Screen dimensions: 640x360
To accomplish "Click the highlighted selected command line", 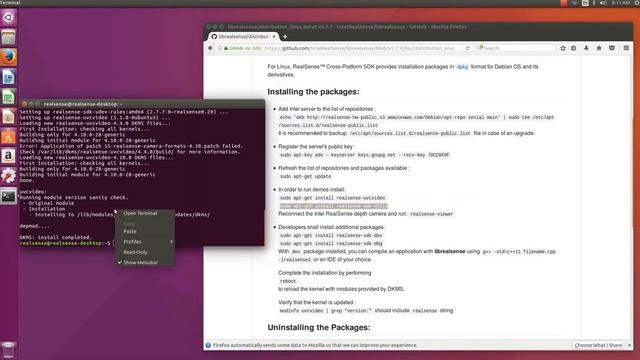I will pyautogui.click(x=333, y=206).
